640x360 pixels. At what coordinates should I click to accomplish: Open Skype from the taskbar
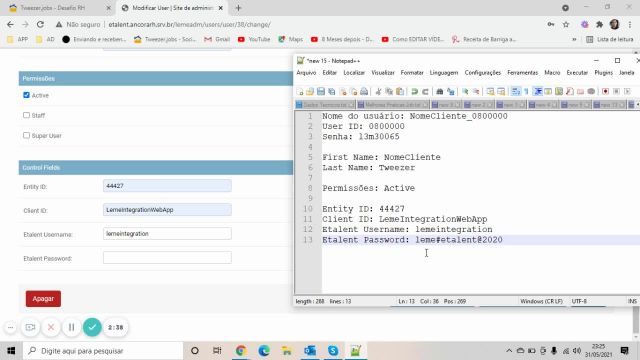(333, 351)
